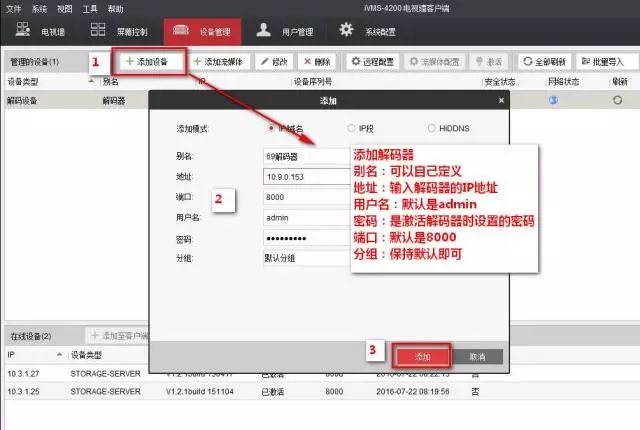640x430 pixels.
Task: Click the 修改 pencil edit button
Action: [x=274, y=62]
